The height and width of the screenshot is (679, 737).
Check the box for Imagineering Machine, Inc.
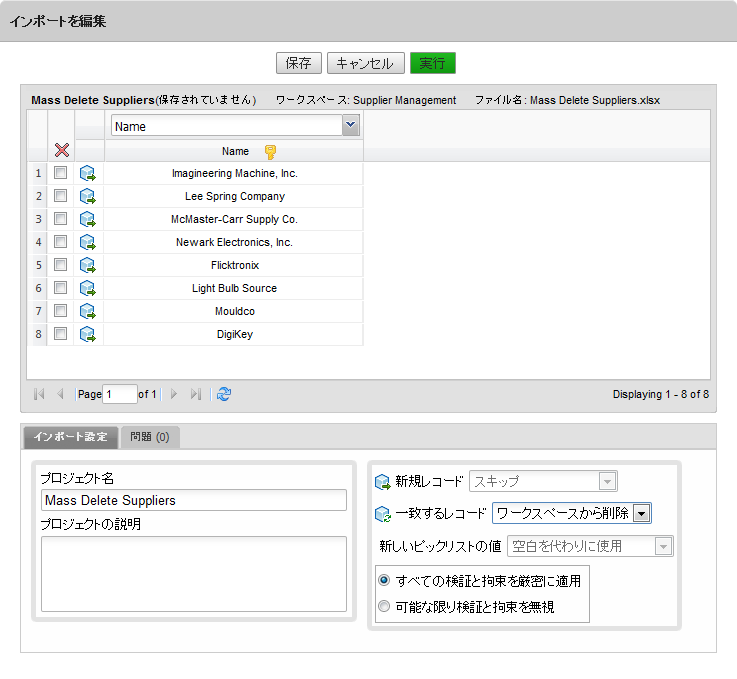[x=61, y=173]
